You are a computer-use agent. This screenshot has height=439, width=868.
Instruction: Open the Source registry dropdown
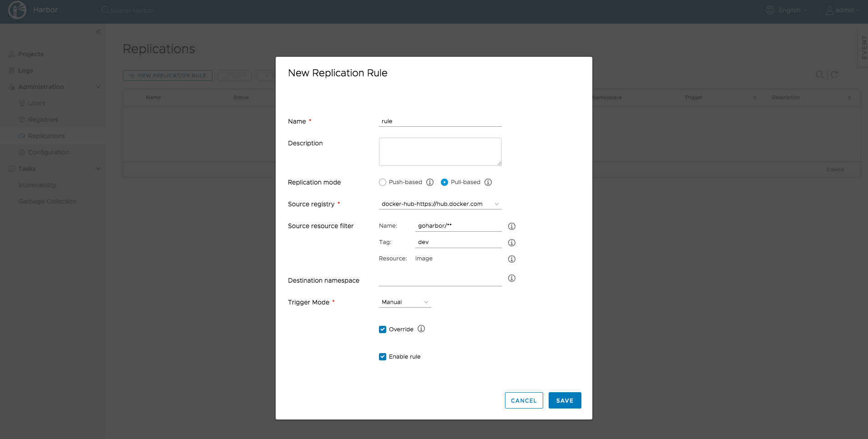440,204
